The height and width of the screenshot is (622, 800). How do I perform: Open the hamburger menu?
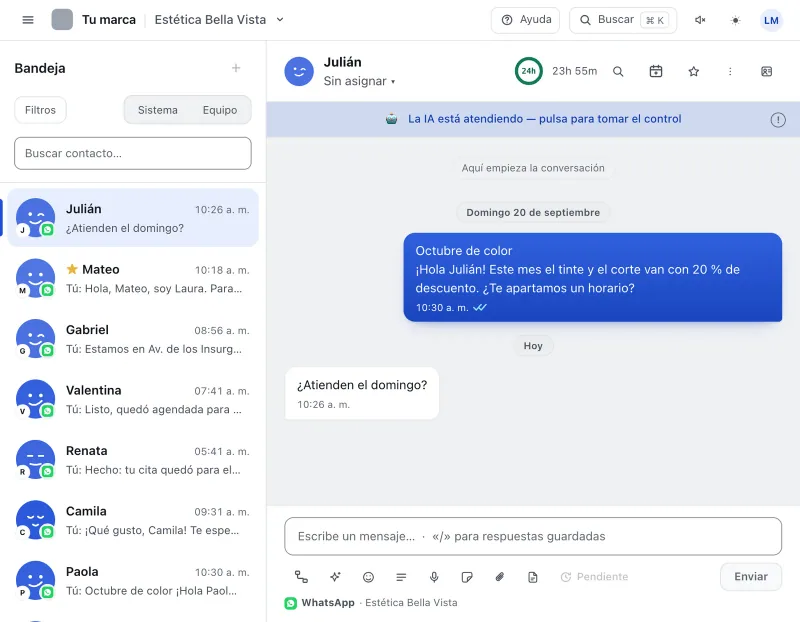[28, 20]
